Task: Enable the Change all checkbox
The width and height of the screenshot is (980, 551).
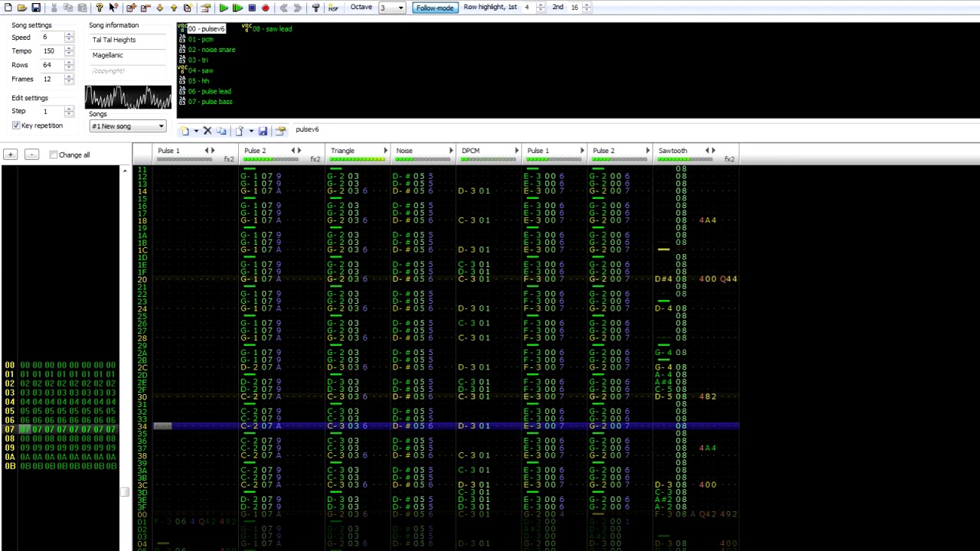Action: 53,155
